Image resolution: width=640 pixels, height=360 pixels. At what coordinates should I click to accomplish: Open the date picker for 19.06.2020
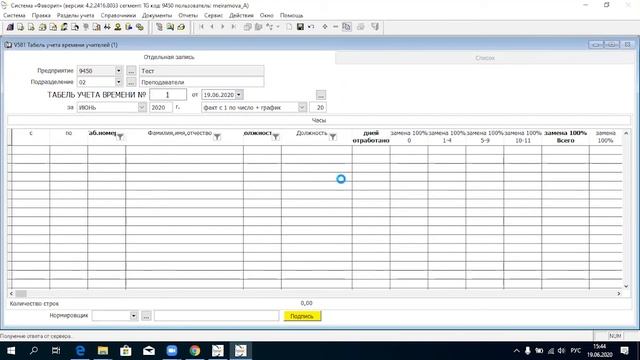pos(239,95)
